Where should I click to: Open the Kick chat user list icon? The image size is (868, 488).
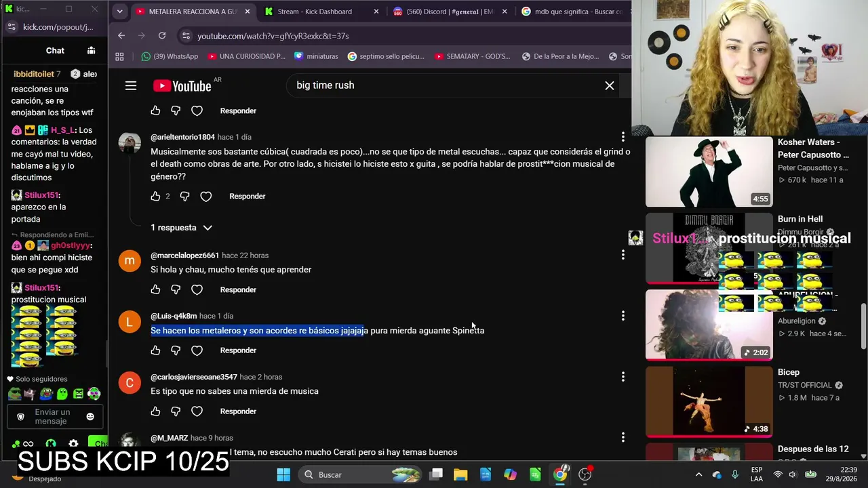(91, 50)
